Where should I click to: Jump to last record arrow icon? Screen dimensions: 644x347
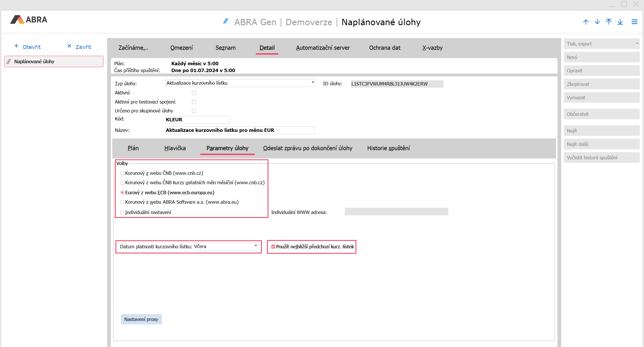(x=620, y=22)
